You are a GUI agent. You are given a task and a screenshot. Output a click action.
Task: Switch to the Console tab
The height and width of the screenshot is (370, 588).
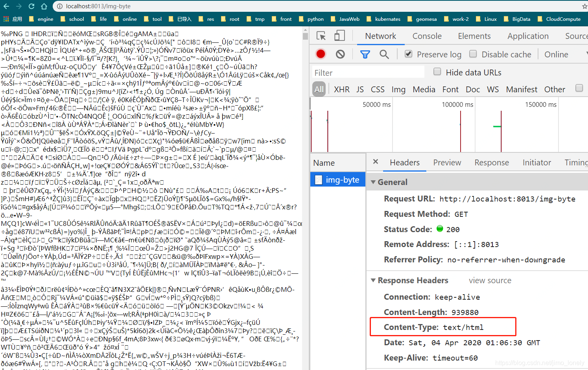(427, 35)
